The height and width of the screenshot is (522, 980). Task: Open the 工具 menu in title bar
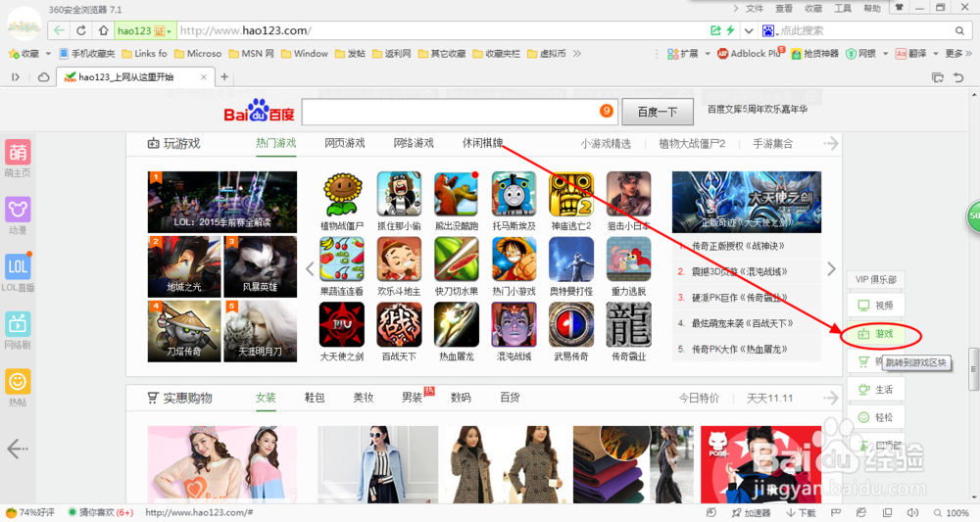(x=843, y=8)
